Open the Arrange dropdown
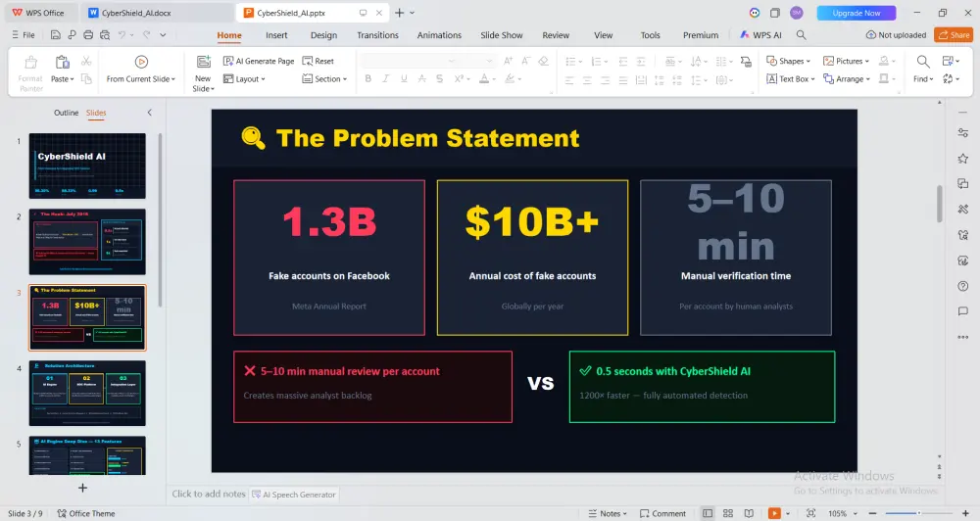The width and height of the screenshot is (980, 521). (x=847, y=78)
